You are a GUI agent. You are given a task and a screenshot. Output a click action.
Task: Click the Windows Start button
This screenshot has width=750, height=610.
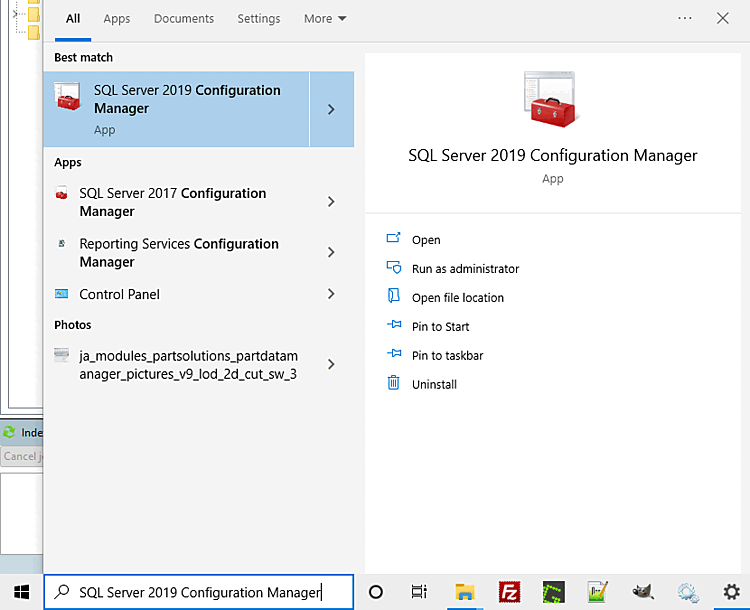tap(21, 592)
